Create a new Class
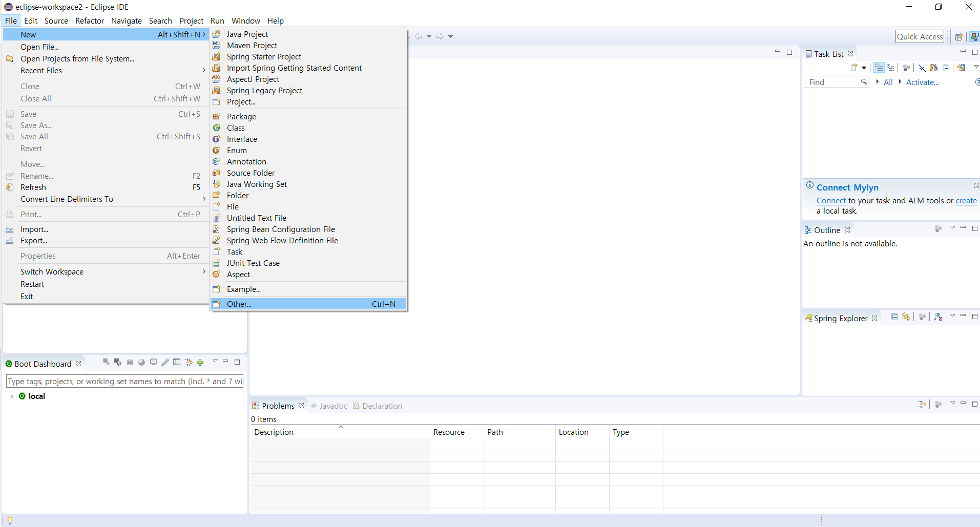The width and height of the screenshot is (980, 527). click(x=308, y=128)
